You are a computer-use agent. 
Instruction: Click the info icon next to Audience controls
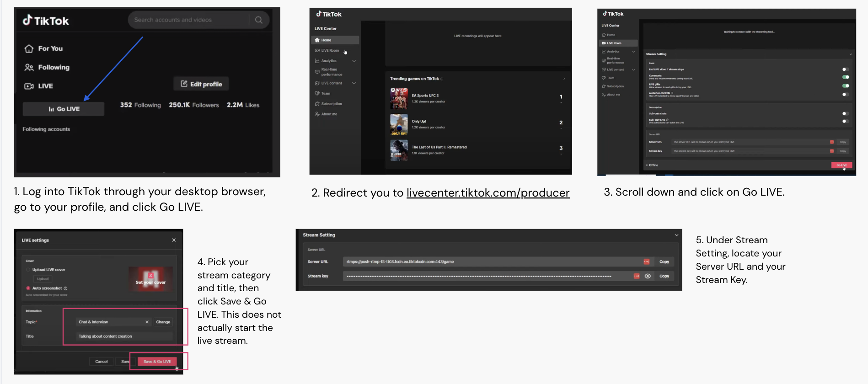coord(672,93)
